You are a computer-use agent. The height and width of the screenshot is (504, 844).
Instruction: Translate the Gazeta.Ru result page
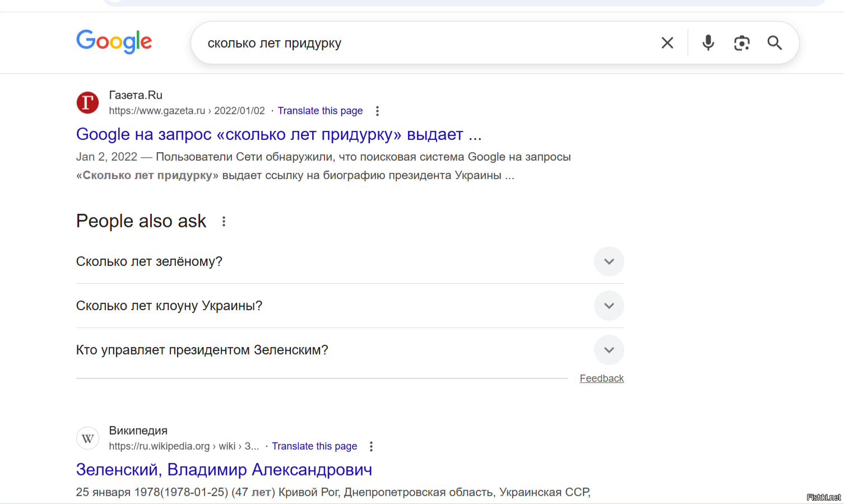pos(320,111)
